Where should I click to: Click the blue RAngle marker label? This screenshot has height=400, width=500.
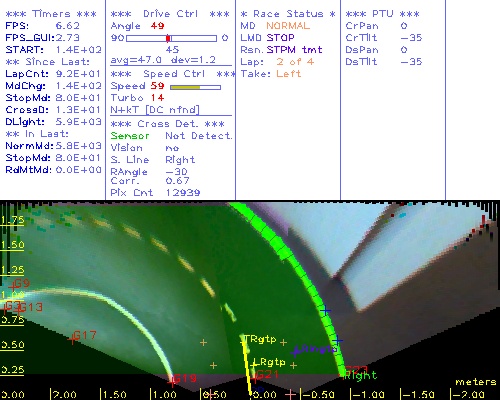[318, 349]
